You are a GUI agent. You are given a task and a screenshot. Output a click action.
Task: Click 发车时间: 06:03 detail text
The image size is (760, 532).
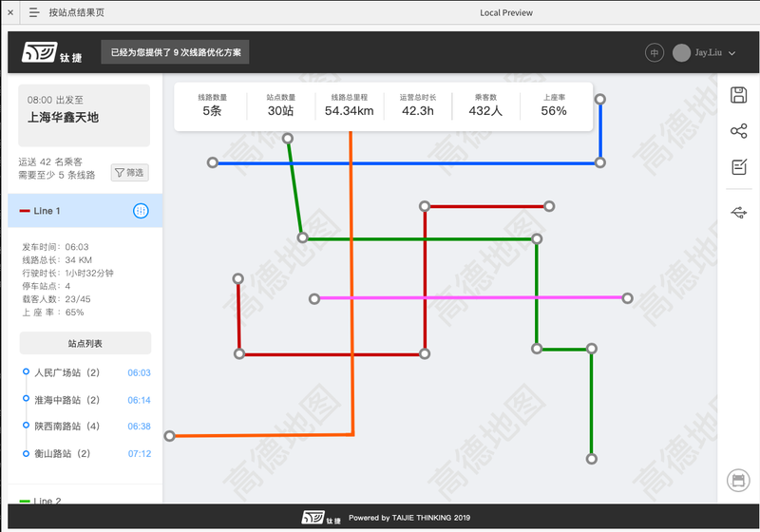click(x=55, y=247)
